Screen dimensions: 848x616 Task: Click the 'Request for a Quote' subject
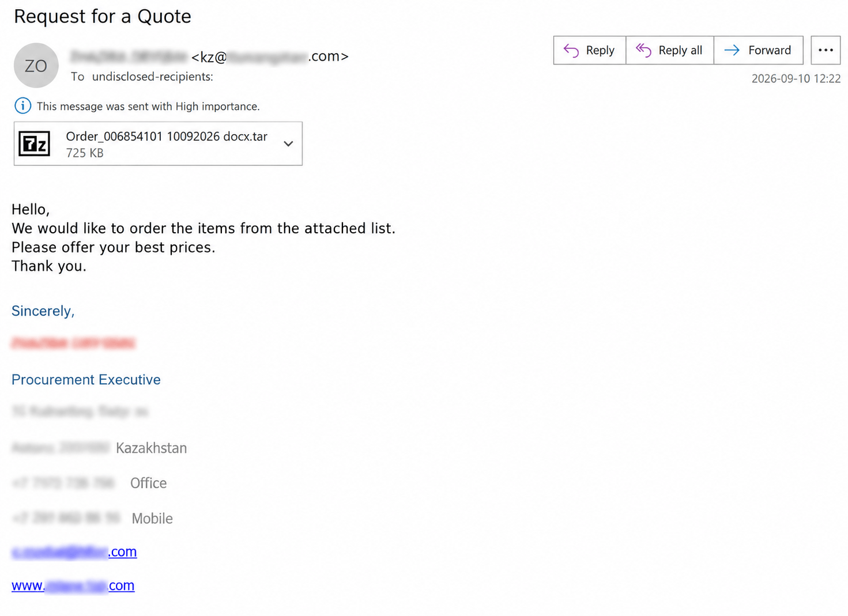click(x=103, y=17)
